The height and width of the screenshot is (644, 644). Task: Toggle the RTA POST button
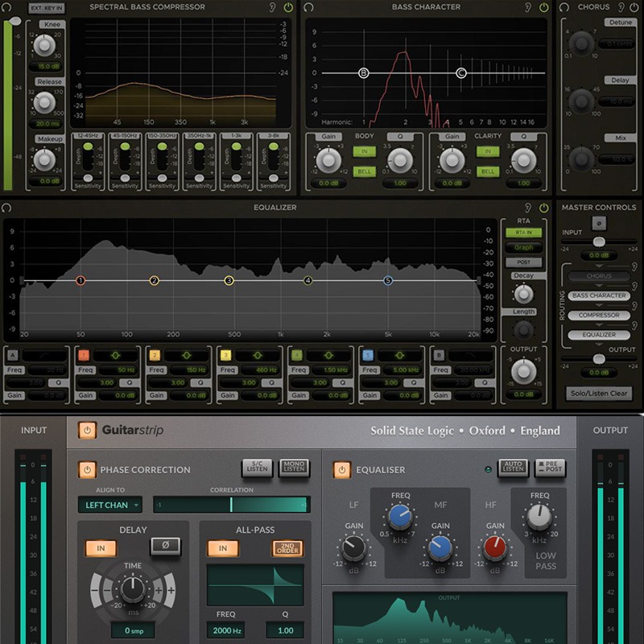tap(524, 262)
